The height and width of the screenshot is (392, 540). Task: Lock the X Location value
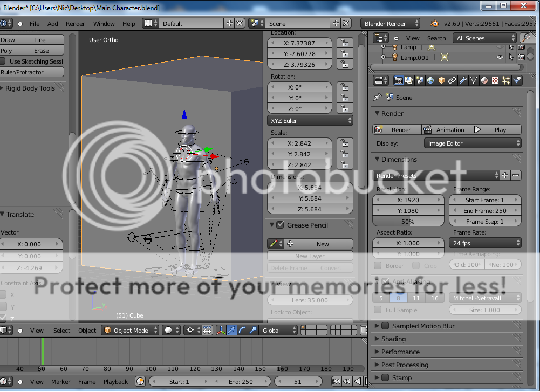tap(344, 43)
